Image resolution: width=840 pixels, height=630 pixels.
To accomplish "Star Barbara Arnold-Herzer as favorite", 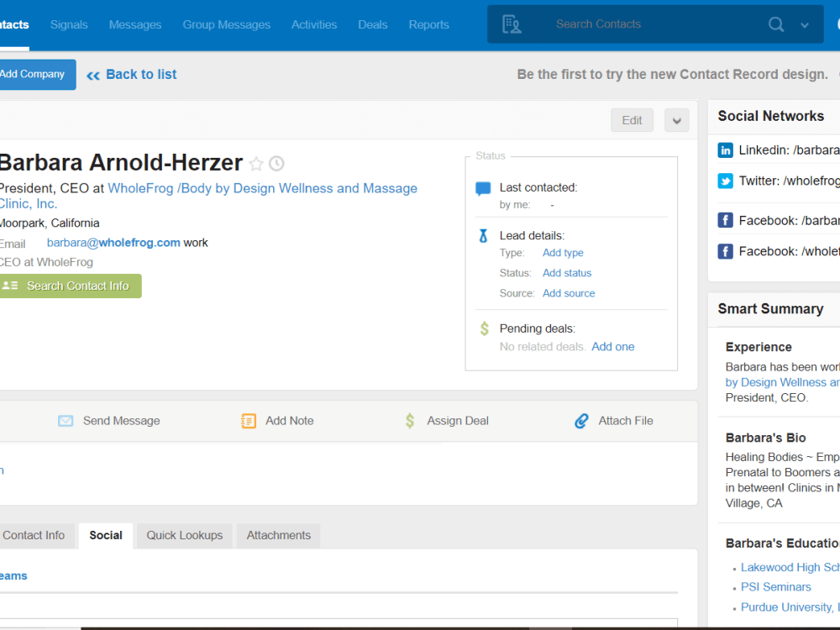I will tap(256, 164).
